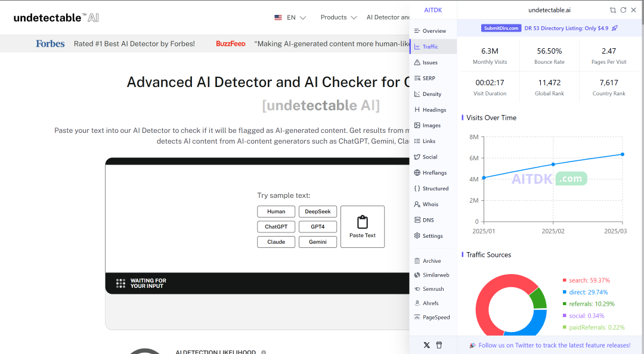
Task: Click the cup icon next to X icon
Action: (439, 345)
